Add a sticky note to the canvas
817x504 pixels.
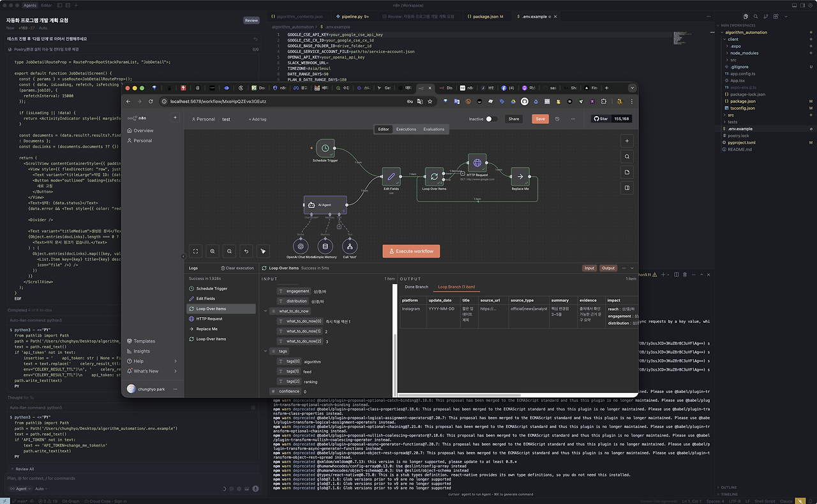[x=627, y=172]
